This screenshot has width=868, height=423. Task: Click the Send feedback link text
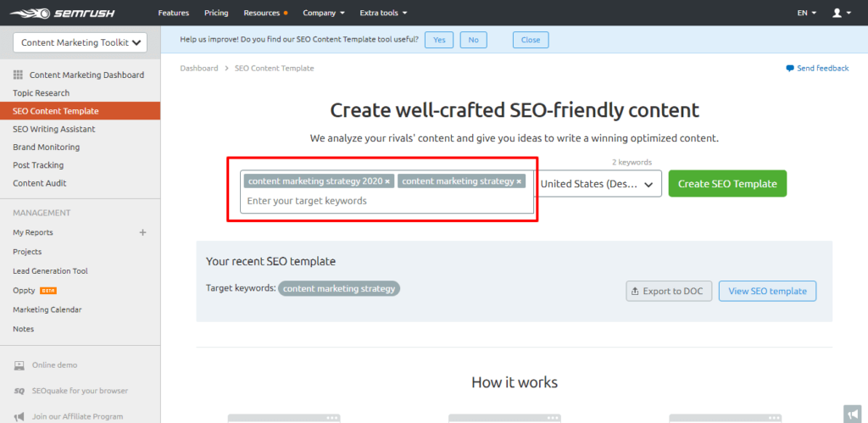point(822,68)
